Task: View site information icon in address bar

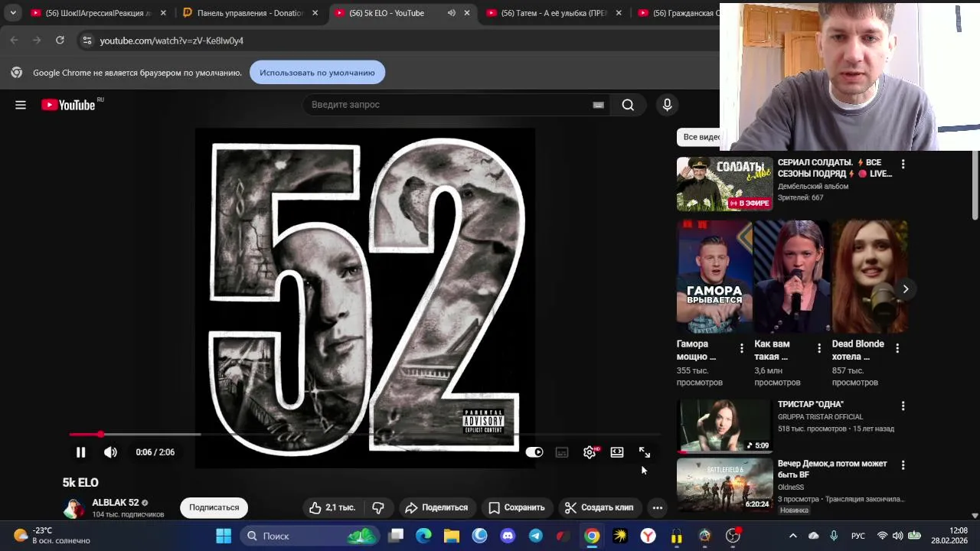Action: point(87,41)
